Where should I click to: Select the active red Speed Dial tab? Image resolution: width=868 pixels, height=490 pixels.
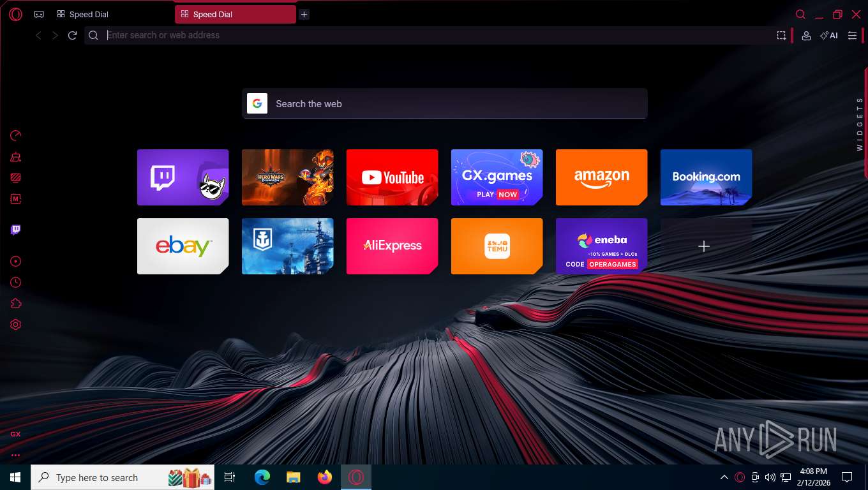pyautogui.click(x=236, y=14)
